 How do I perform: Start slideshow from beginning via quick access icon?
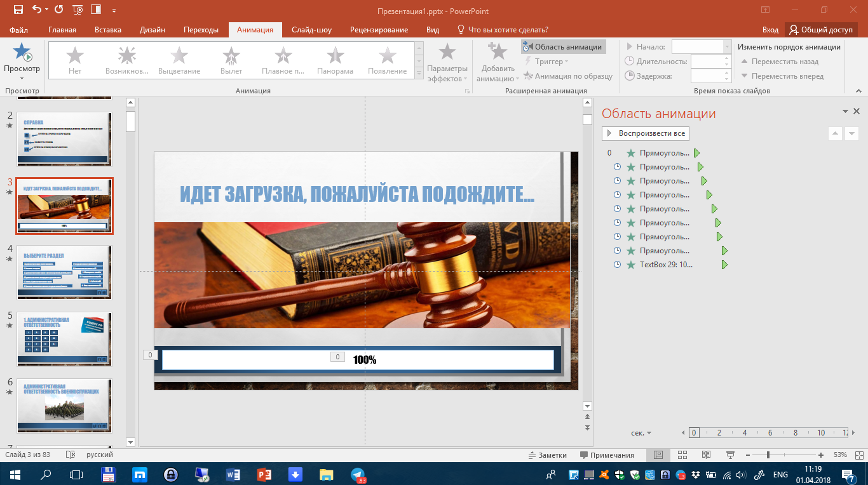(x=78, y=10)
